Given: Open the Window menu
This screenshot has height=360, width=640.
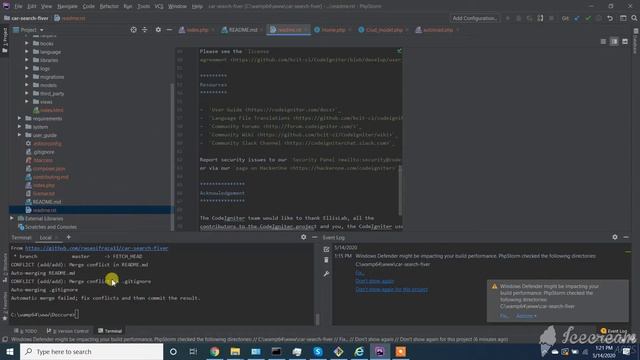Looking at the screenshot, I should (x=177, y=7).
